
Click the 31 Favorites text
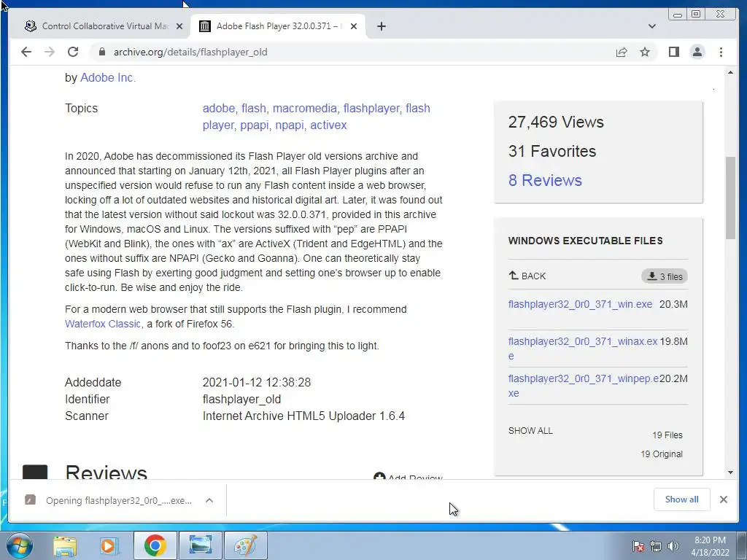click(x=551, y=151)
